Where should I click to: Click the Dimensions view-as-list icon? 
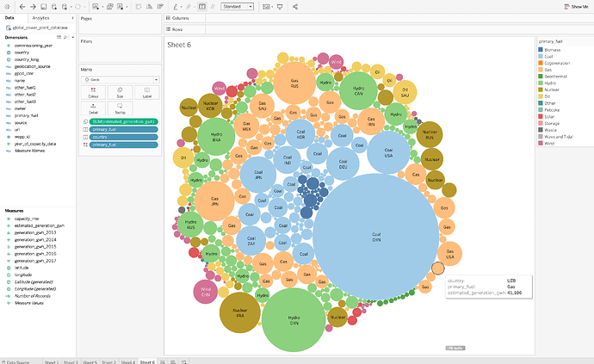(59, 37)
